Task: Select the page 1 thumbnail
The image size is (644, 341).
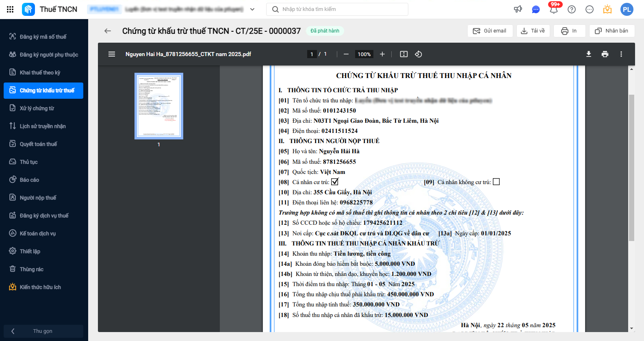Action: pos(159,106)
